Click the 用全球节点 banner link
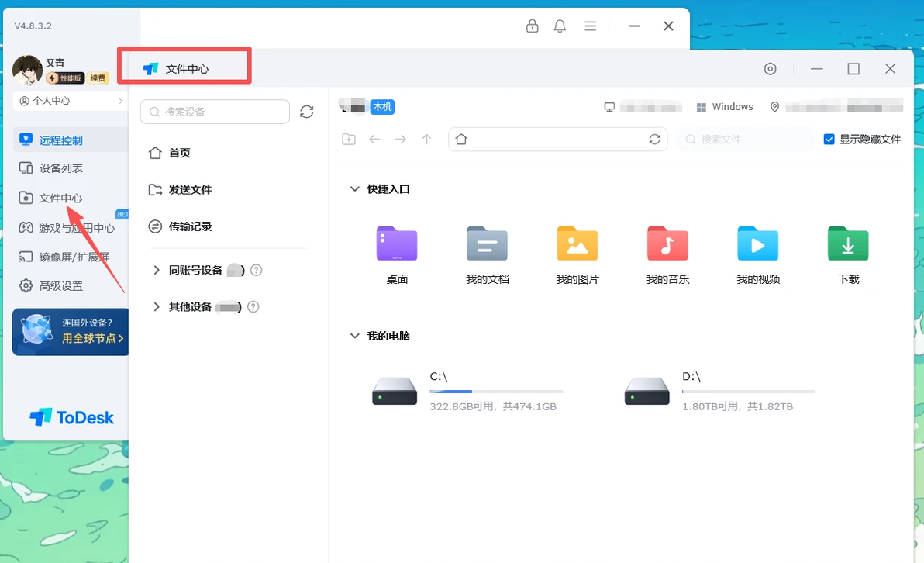The image size is (924, 563). click(92, 338)
